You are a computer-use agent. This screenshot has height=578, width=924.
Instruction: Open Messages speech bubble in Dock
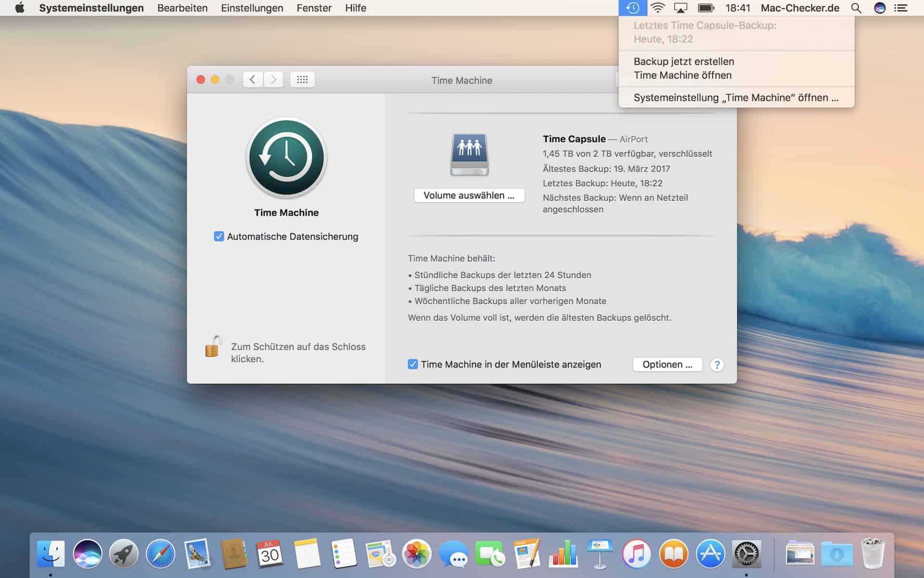click(x=453, y=554)
